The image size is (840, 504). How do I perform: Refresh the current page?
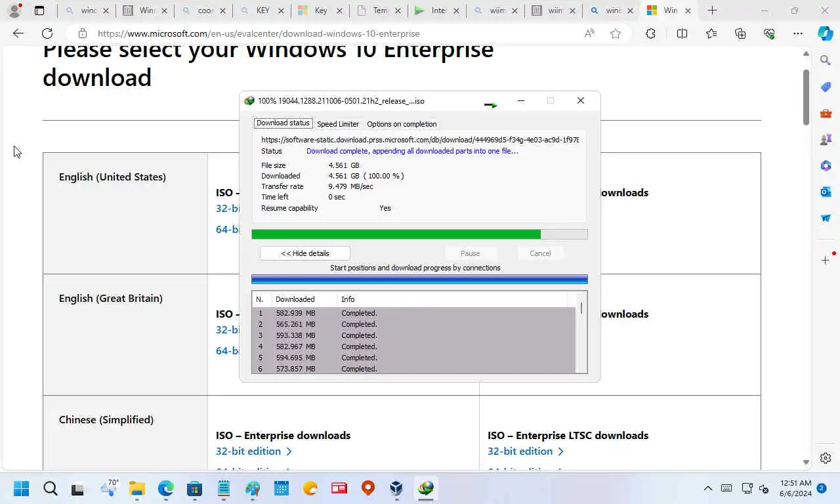coord(47,33)
